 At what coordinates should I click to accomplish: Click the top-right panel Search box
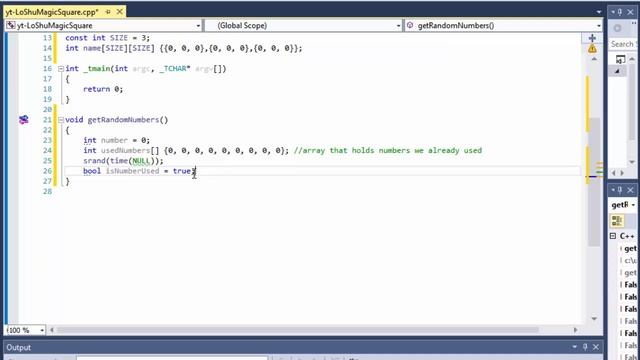coord(624,44)
